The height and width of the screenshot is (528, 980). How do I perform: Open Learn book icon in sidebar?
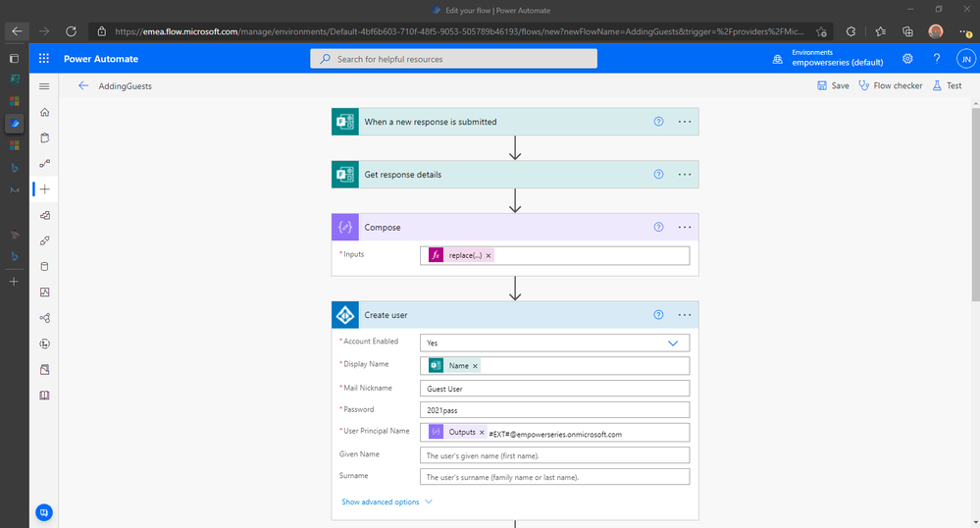(x=44, y=396)
